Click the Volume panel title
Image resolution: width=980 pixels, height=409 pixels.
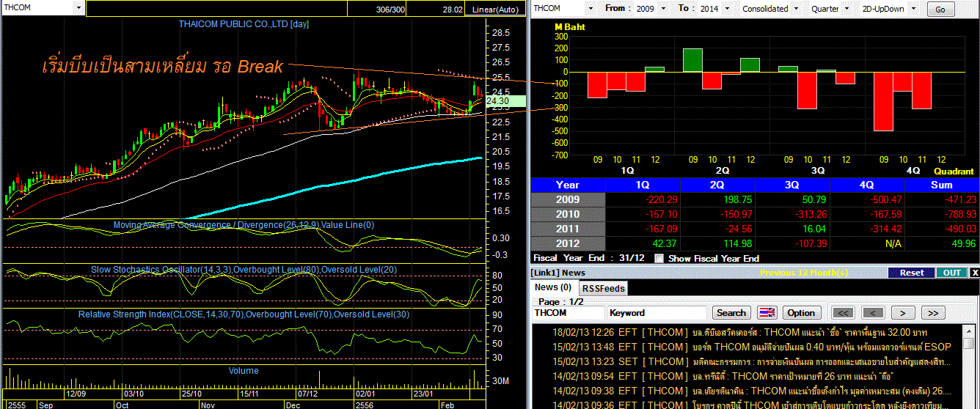pyautogui.click(x=244, y=371)
